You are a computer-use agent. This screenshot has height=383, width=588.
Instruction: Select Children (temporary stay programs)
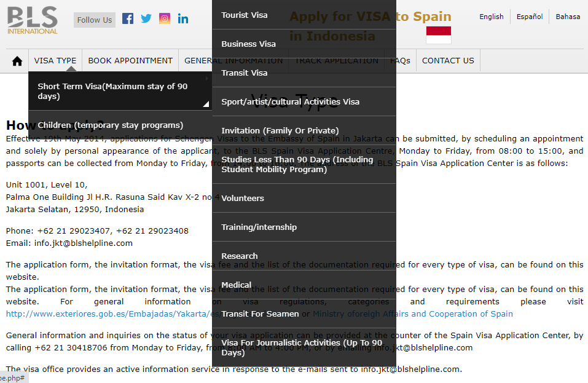111,125
